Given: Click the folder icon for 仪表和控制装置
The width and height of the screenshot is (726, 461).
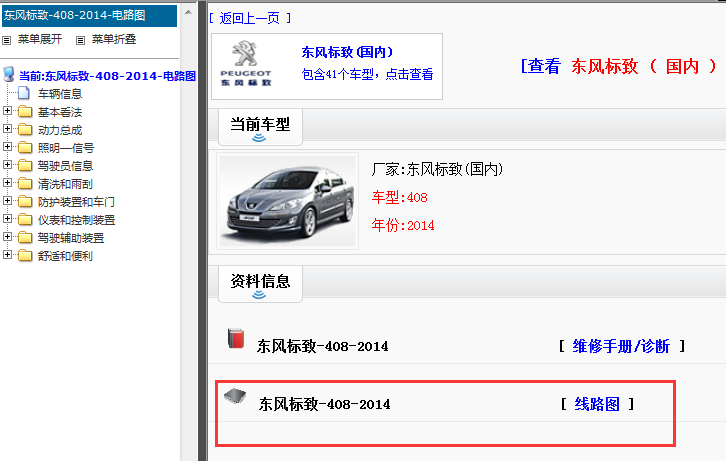Looking at the screenshot, I should 25,220.
